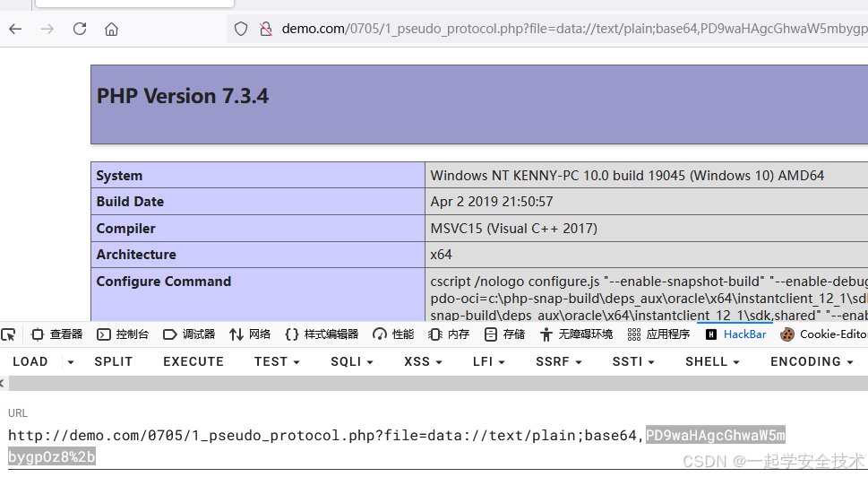Open the SSRF dropdown menu
Viewport: 868px width, 477px height.
pos(559,361)
